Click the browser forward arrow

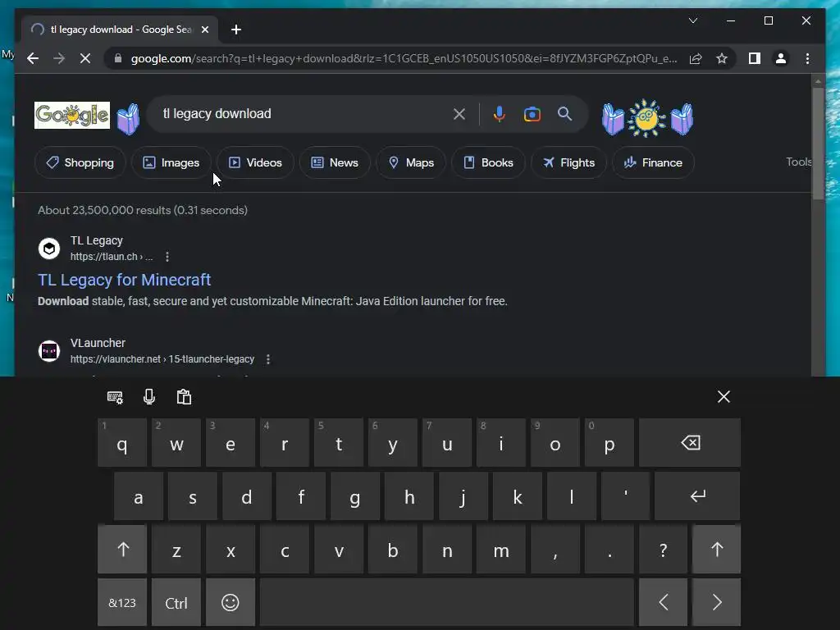click(x=59, y=58)
